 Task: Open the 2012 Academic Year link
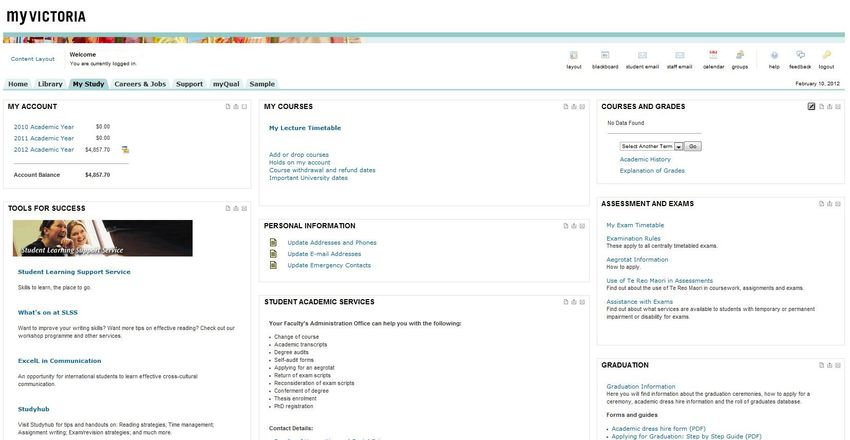[x=44, y=150]
